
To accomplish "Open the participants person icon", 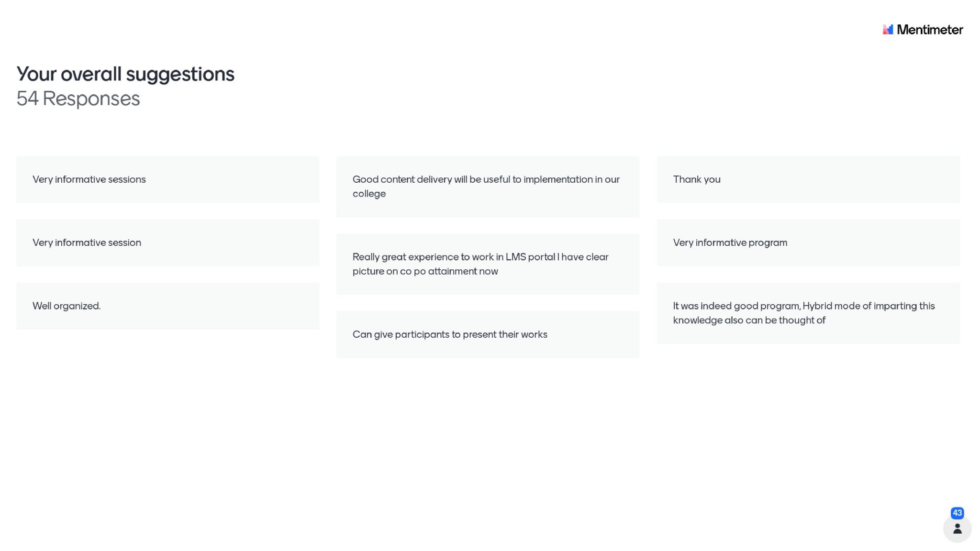I will (957, 529).
